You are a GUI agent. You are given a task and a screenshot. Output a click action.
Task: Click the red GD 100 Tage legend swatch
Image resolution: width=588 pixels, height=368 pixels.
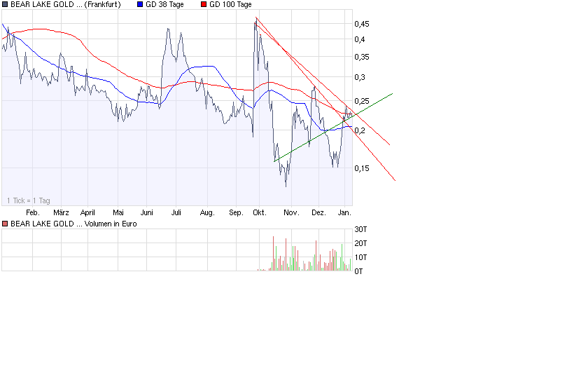(204, 4)
